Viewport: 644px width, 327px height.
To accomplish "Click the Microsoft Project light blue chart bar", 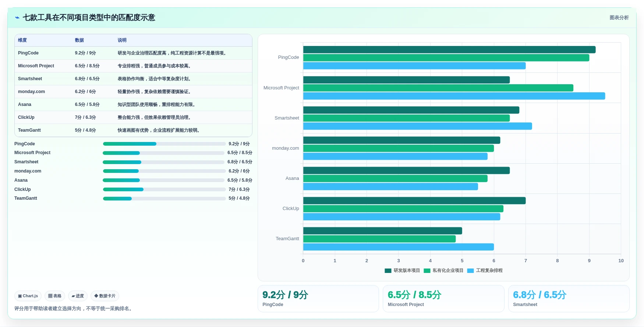I will [454, 96].
